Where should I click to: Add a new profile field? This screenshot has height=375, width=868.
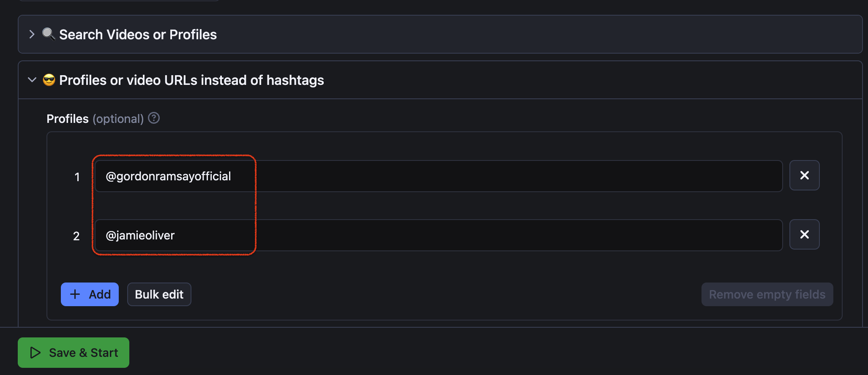tap(90, 294)
